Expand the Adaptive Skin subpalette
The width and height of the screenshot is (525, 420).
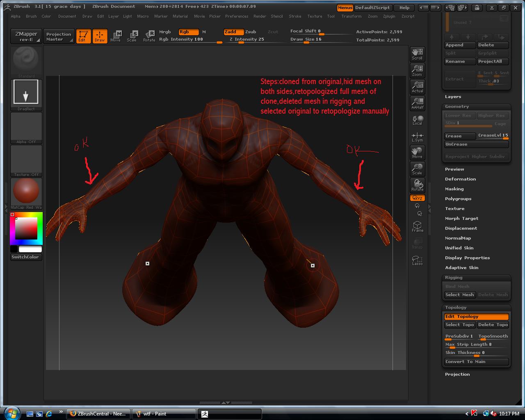point(461,268)
